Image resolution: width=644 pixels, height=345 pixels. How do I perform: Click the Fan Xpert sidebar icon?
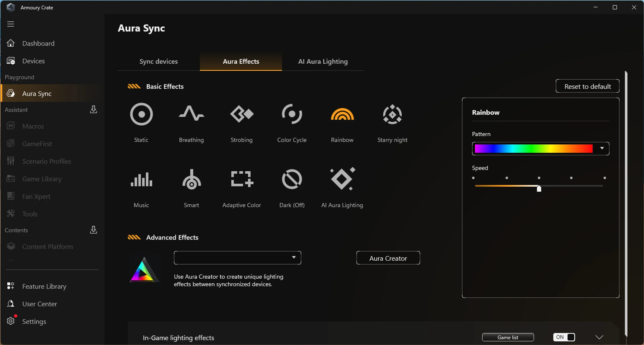[11, 196]
